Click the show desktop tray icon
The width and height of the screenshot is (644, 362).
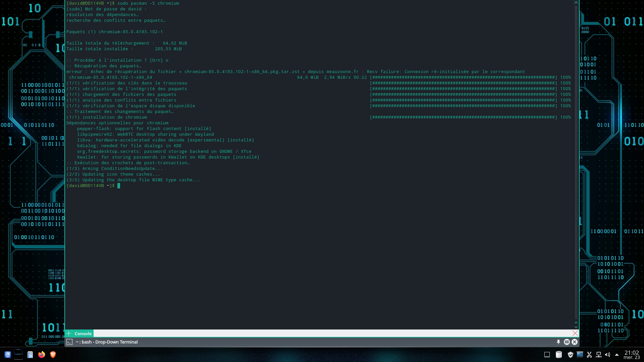pyautogui.click(x=547, y=355)
